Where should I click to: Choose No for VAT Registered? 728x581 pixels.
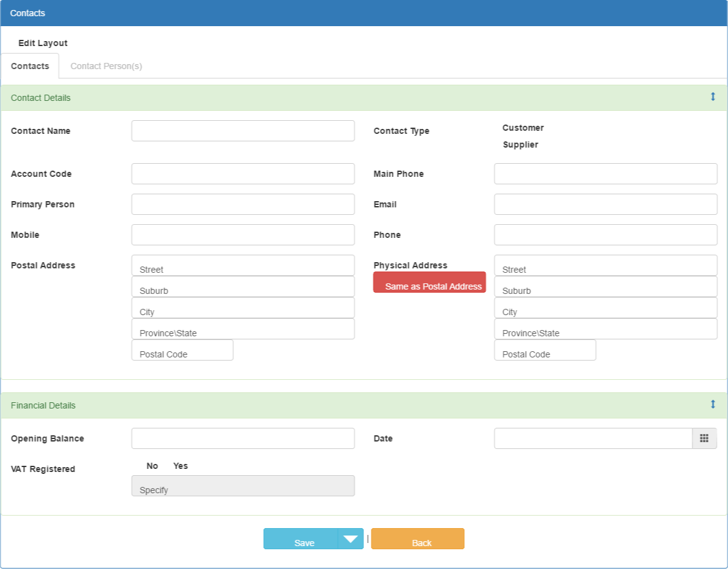point(152,466)
